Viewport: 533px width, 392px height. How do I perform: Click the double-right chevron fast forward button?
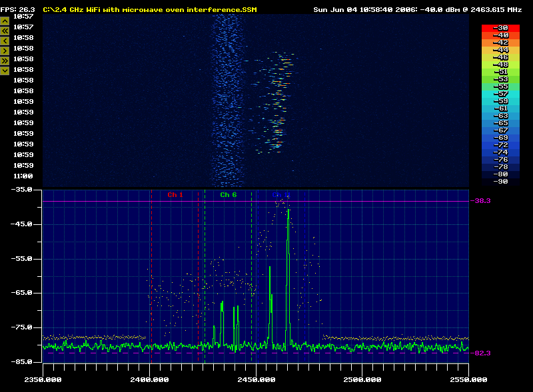5,61
